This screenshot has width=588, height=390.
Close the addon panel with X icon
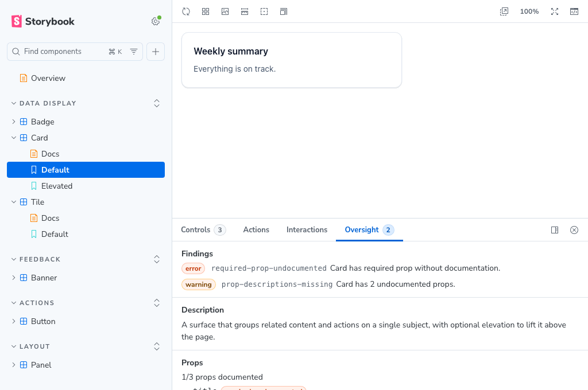click(x=574, y=230)
